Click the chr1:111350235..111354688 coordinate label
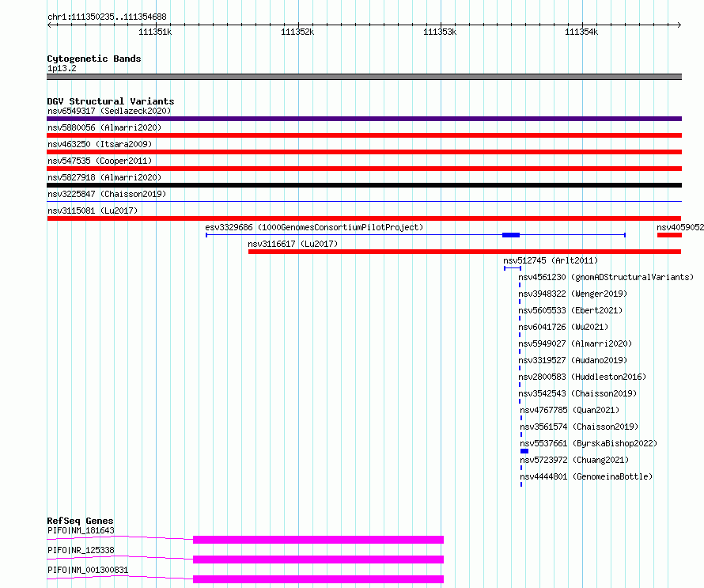 [107, 17]
